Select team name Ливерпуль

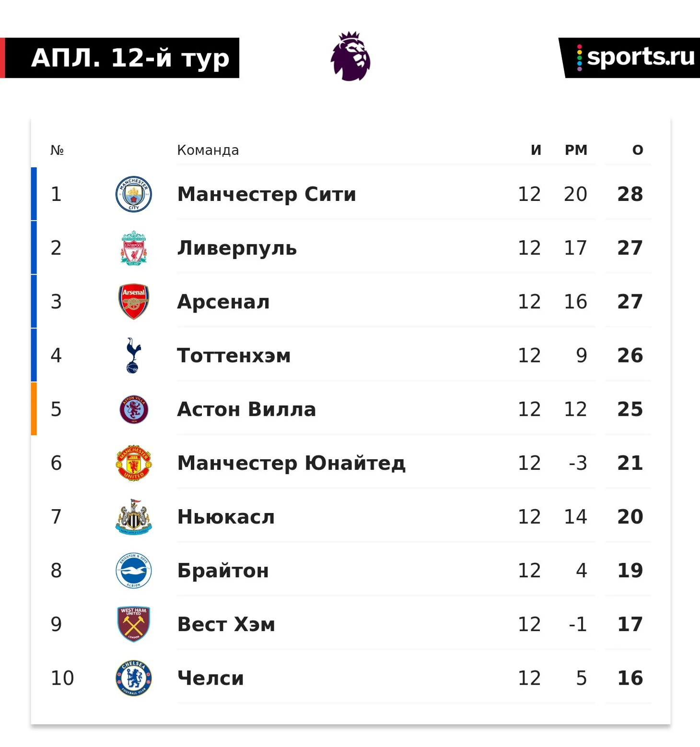click(237, 248)
